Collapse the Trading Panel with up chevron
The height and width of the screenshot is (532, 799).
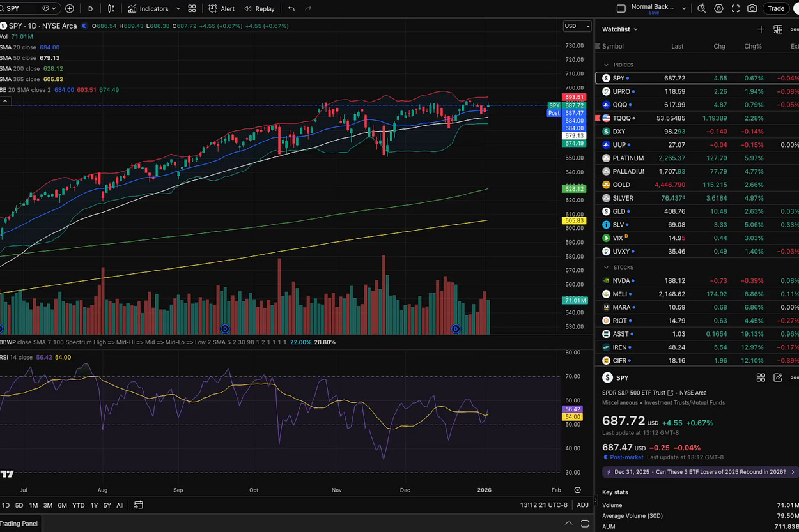click(568, 524)
